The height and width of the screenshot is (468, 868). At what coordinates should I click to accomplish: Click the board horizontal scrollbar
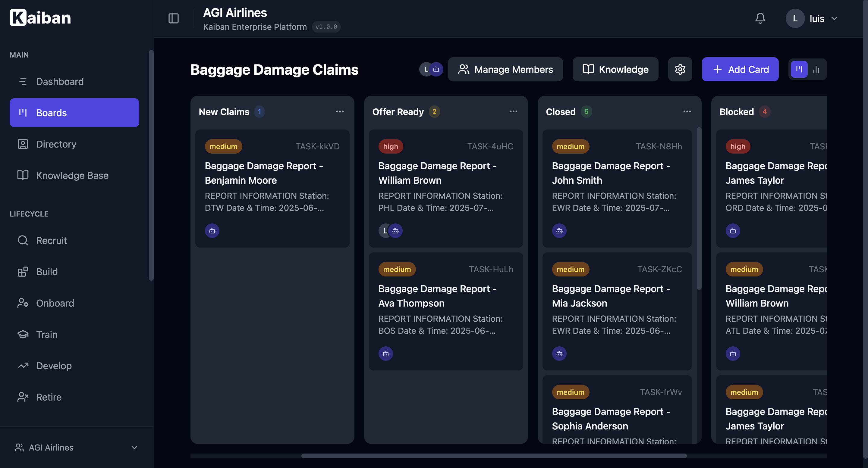(494, 456)
